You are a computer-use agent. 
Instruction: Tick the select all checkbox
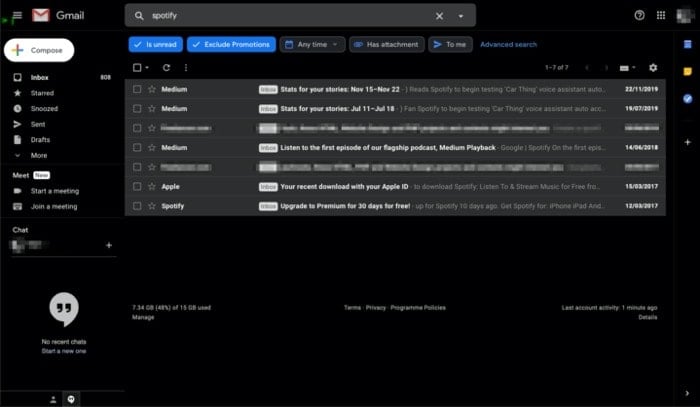137,67
